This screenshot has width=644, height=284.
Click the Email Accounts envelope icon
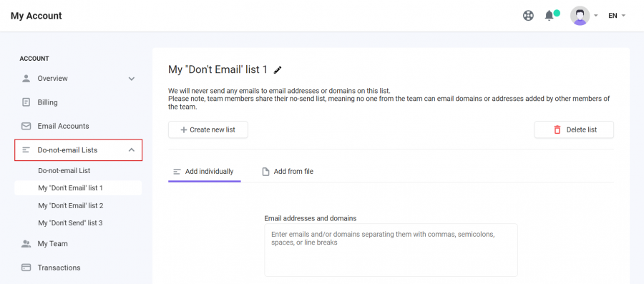(26, 126)
